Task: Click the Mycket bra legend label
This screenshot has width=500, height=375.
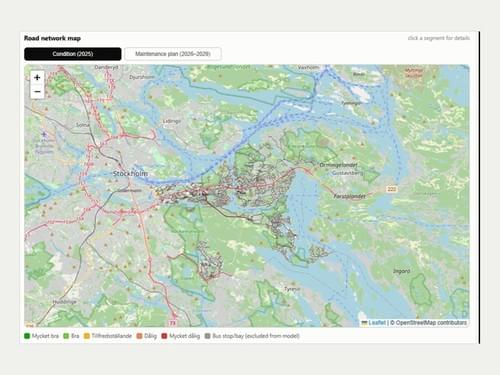Action: (x=45, y=336)
